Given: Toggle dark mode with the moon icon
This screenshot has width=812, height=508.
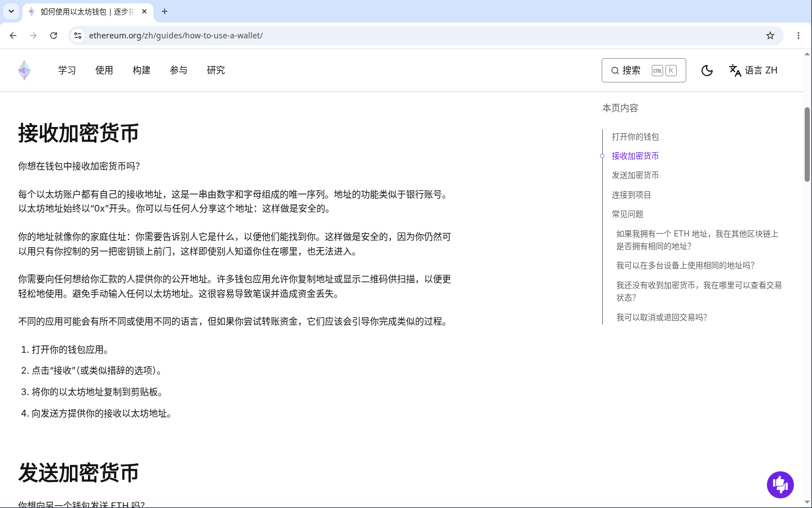Looking at the screenshot, I should [707, 71].
